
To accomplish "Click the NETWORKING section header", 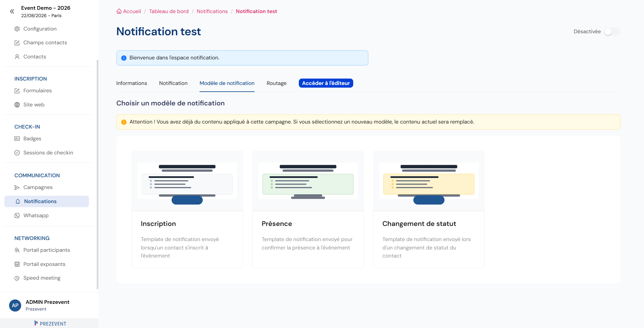I will (32, 238).
